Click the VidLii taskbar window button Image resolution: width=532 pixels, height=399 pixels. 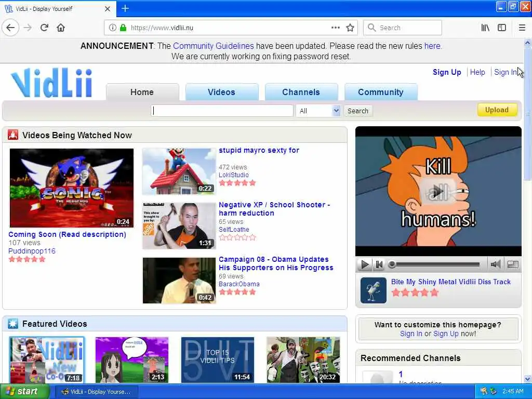(96, 392)
